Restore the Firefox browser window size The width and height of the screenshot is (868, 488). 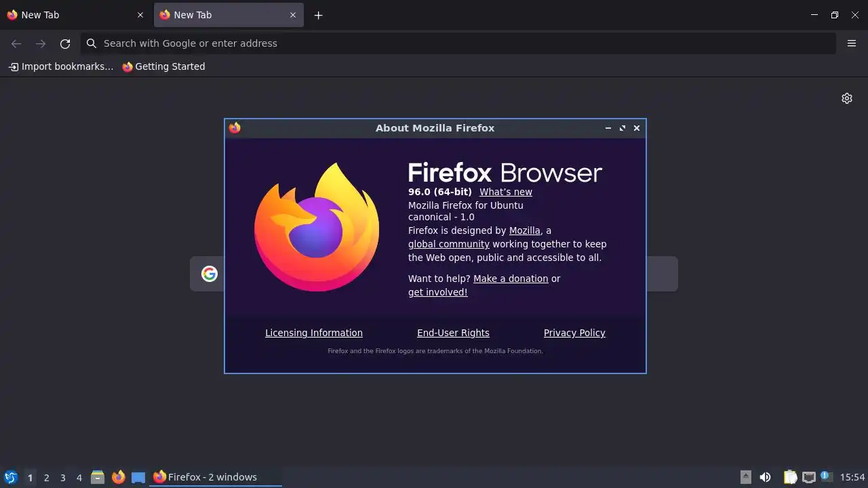[x=835, y=15]
